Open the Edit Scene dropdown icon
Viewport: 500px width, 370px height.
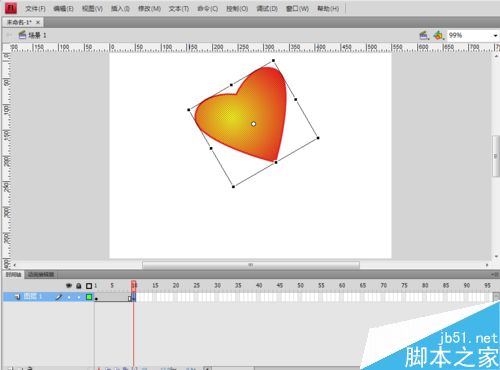[424, 35]
